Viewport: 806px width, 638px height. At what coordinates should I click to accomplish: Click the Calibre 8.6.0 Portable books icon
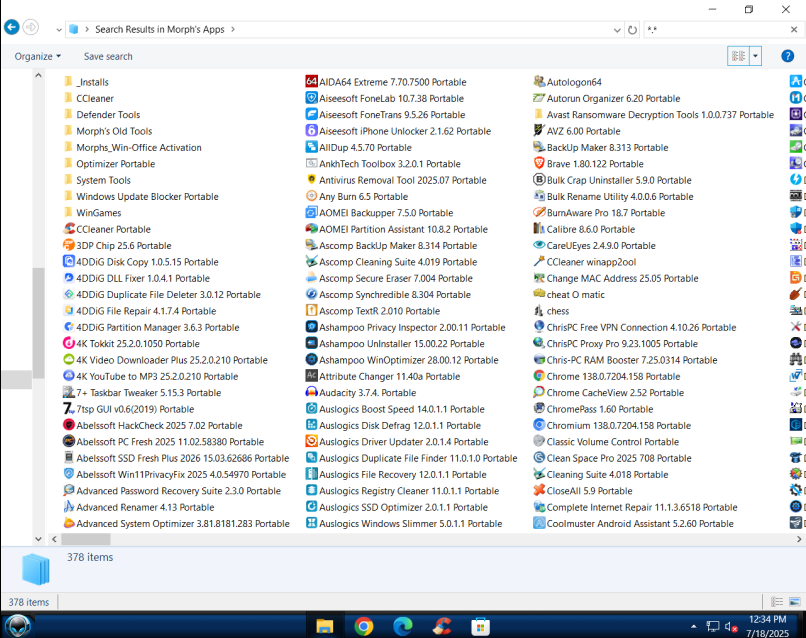(x=539, y=228)
